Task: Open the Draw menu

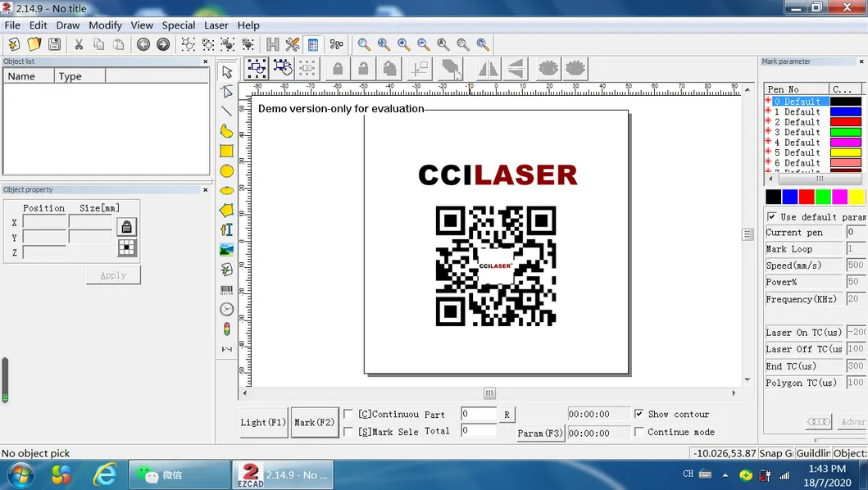Action: point(68,25)
